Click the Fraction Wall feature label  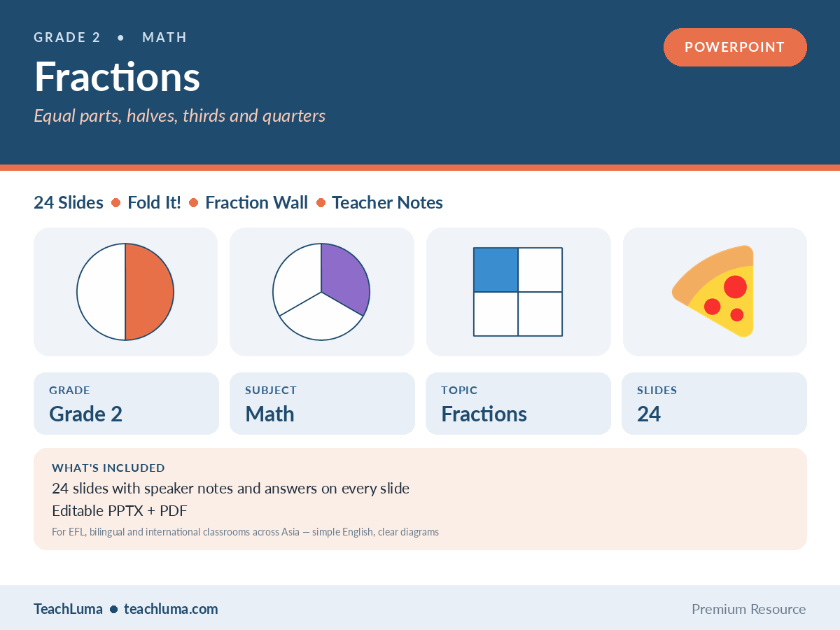(x=256, y=203)
